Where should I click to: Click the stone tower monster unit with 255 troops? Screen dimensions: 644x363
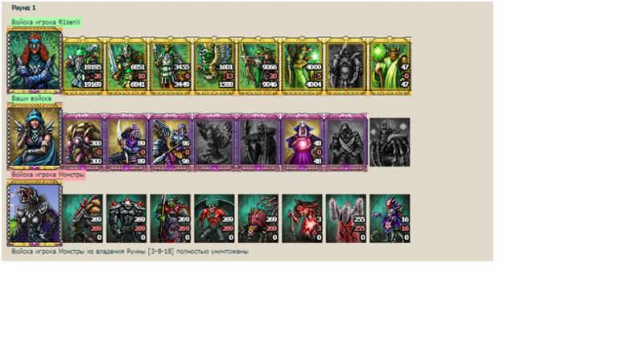pos(346,218)
